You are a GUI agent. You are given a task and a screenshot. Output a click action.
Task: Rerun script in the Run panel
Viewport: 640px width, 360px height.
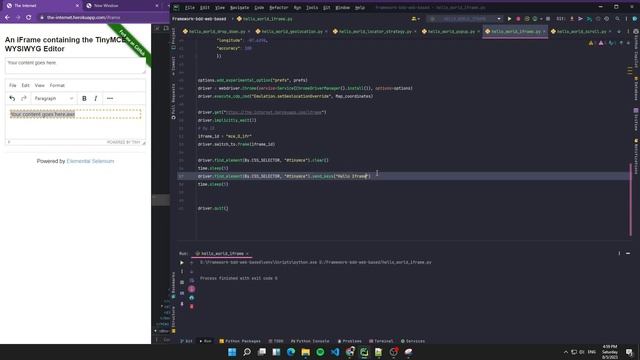[x=182, y=263]
